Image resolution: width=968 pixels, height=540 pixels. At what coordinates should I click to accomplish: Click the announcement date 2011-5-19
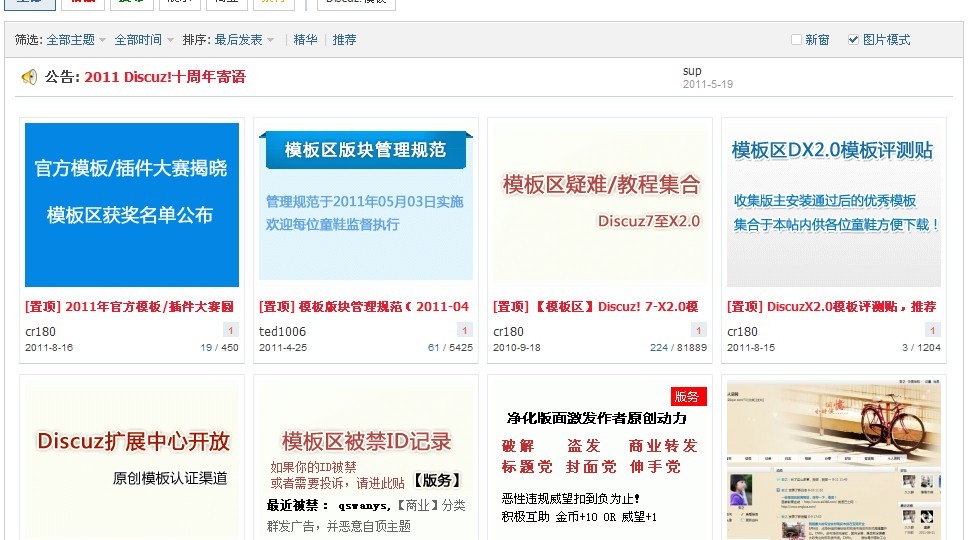click(x=707, y=84)
